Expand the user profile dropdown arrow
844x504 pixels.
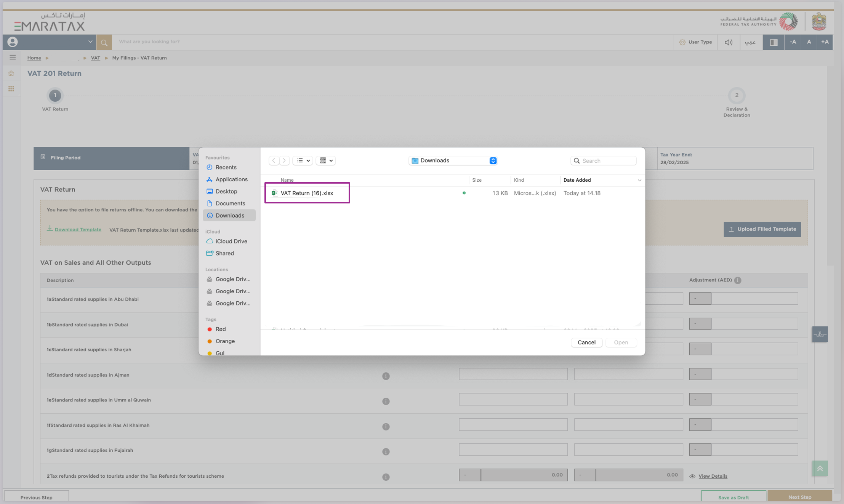pos(90,42)
